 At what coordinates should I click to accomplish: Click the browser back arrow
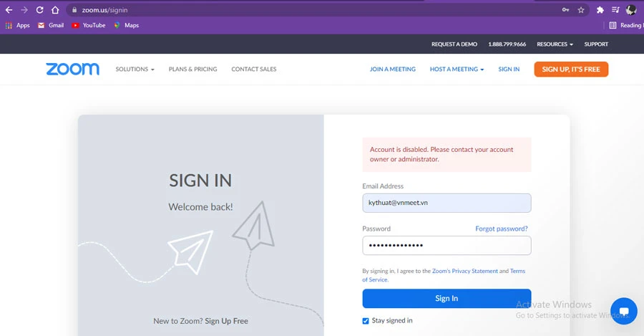coord(9,10)
